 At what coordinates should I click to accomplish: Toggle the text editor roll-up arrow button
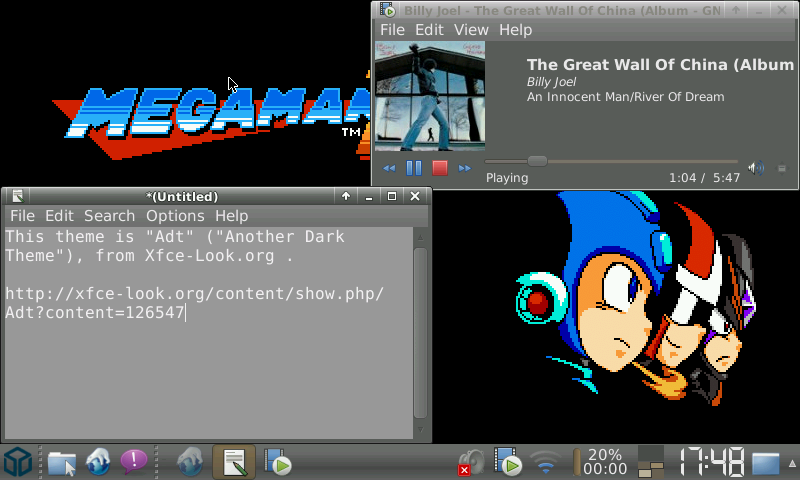tap(346, 196)
